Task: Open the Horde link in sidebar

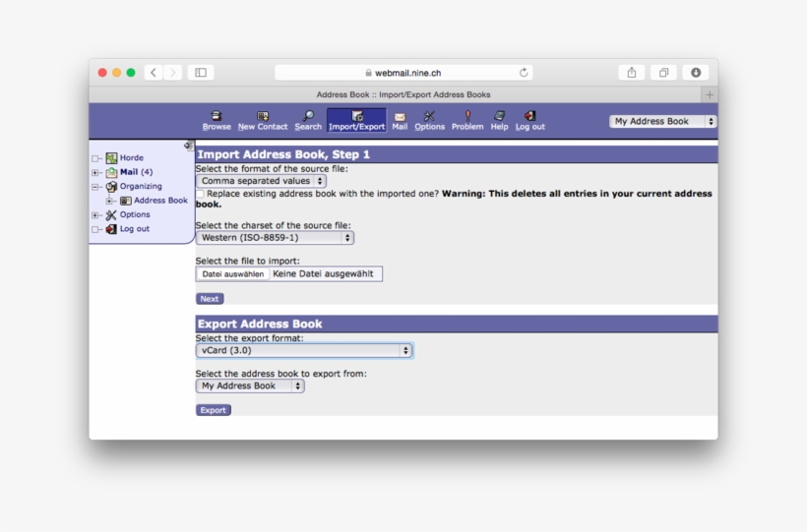Action: point(132,158)
